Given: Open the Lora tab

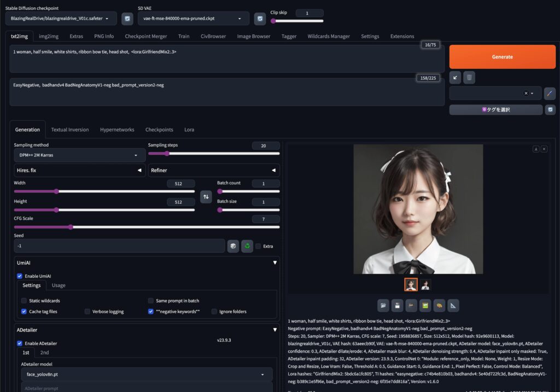Looking at the screenshot, I should point(189,130).
